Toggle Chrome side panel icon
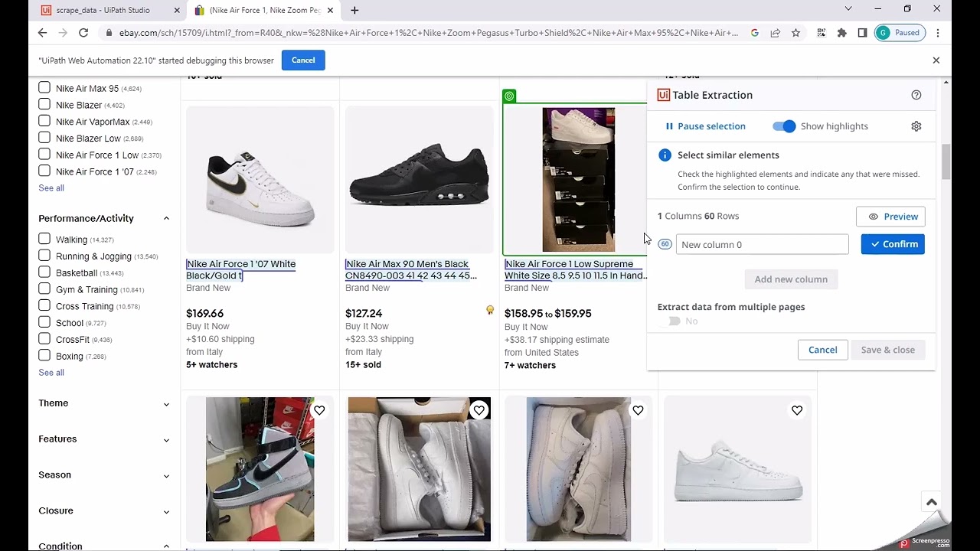Image resolution: width=980 pixels, height=551 pixels. pos(862,33)
